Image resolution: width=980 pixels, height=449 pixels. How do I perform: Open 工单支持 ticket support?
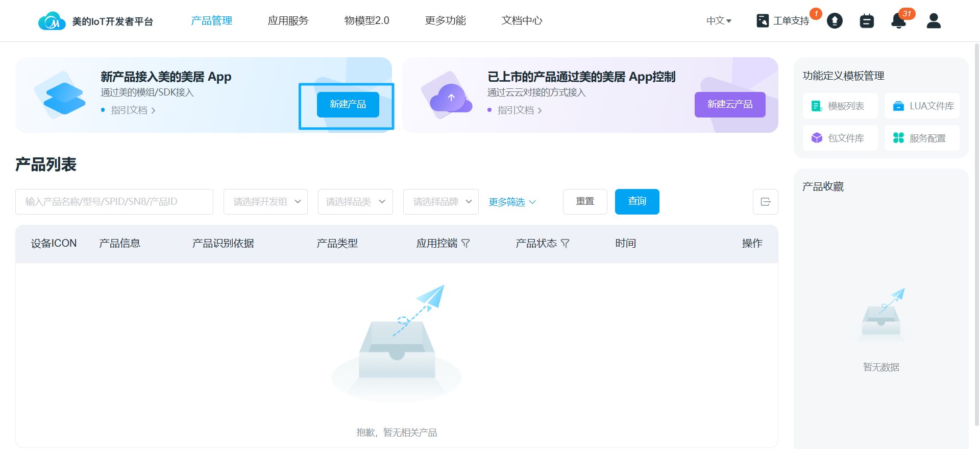(783, 21)
